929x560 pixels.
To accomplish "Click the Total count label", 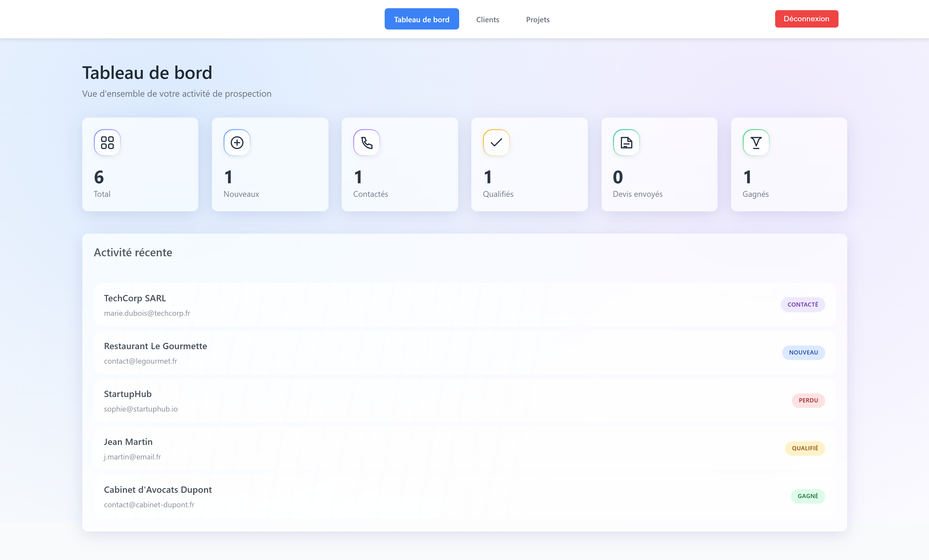I will point(102,194).
